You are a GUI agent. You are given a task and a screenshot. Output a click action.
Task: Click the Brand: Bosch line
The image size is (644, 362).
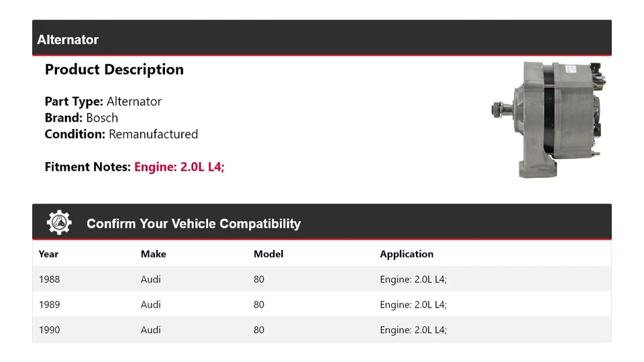coord(81,118)
